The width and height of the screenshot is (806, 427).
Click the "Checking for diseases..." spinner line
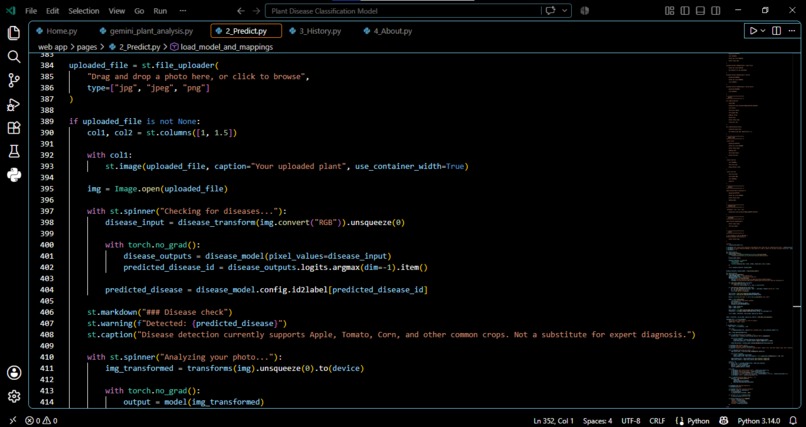coord(187,211)
